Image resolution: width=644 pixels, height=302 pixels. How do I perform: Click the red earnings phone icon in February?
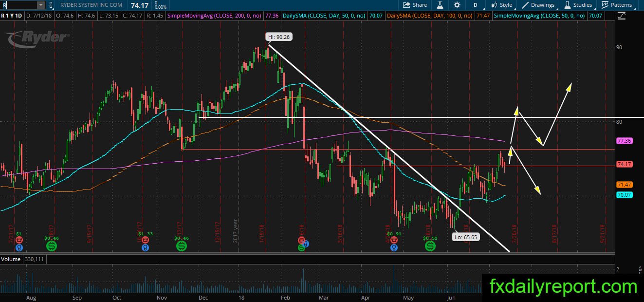[301, 241]
